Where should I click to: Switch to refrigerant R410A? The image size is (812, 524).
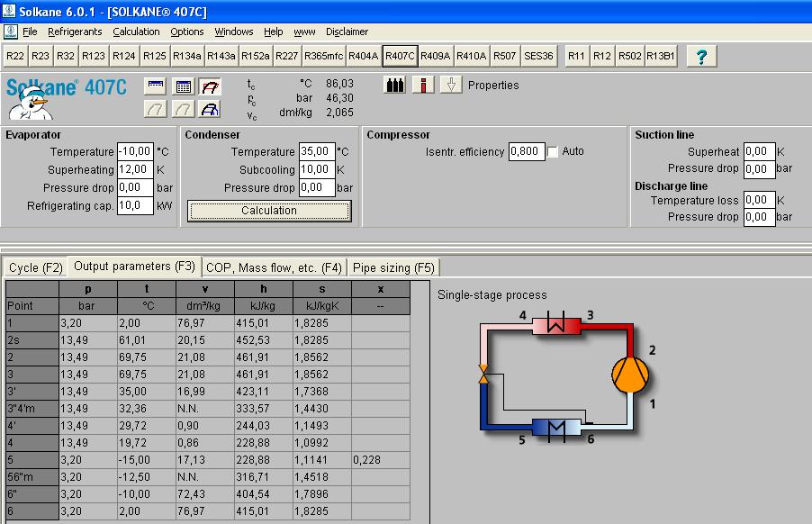[471, 56]
